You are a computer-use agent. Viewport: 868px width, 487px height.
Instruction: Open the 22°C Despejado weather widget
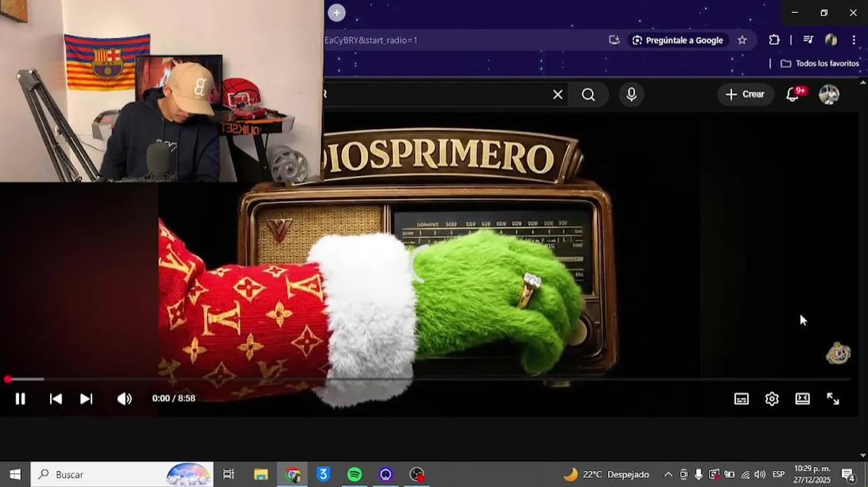coord(606,474)
